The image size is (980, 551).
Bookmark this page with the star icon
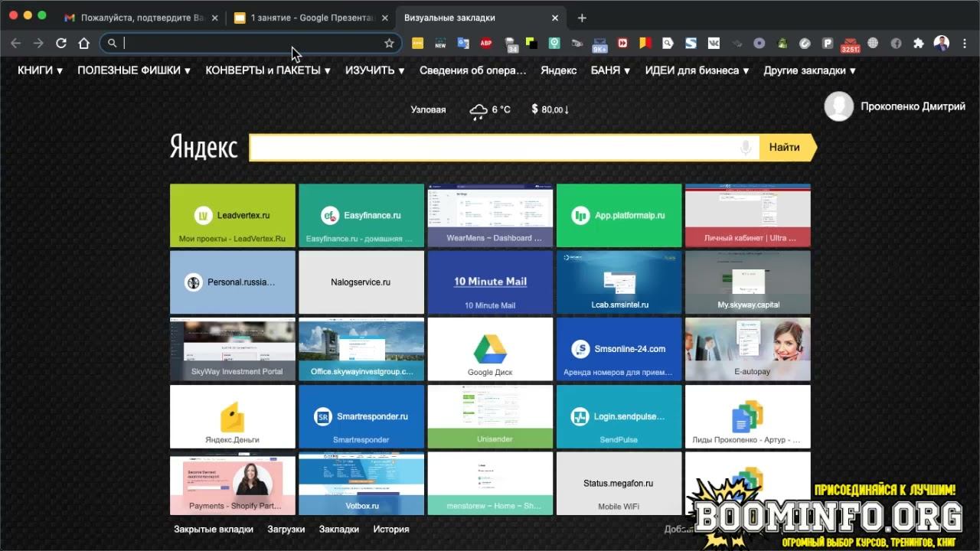(x=389, y=44)
